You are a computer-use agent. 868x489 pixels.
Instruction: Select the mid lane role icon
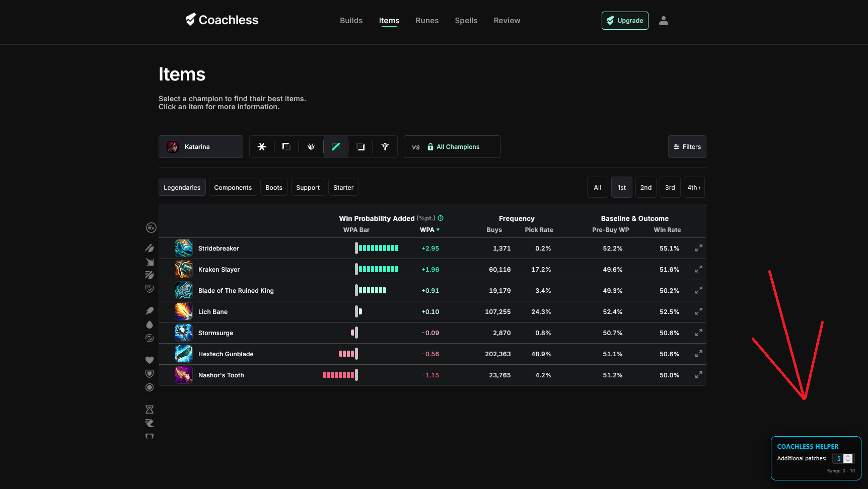336,147
